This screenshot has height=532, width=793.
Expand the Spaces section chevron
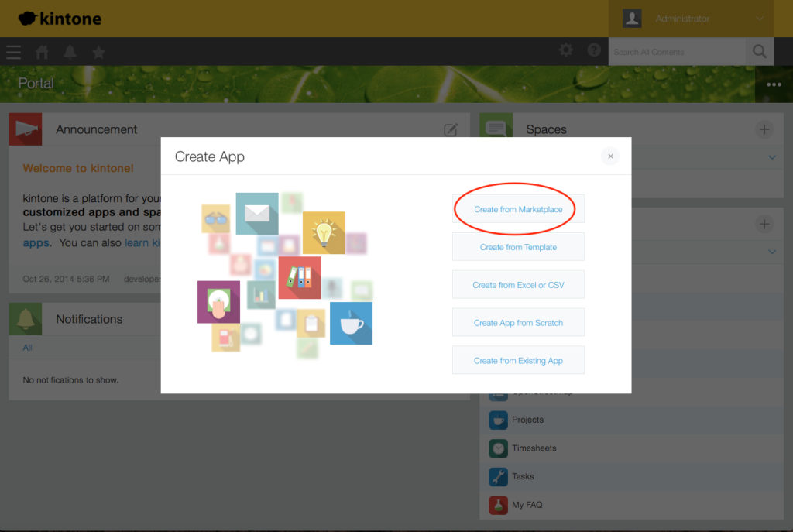(x=772, y=157)
